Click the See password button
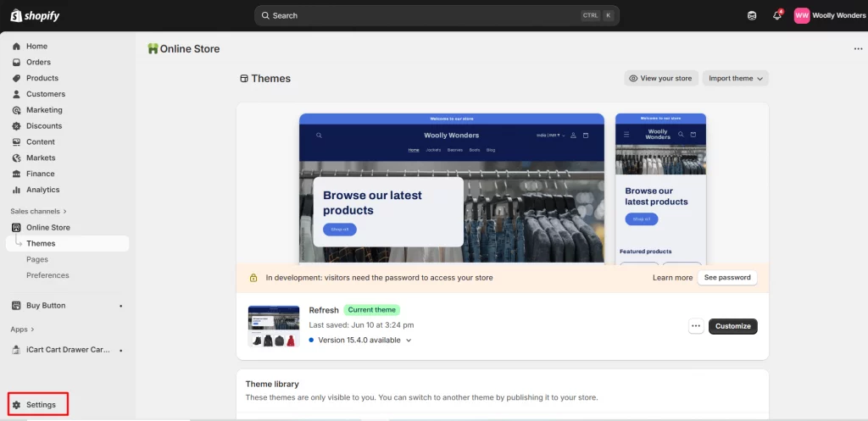This screenshot has height=421, width=868. coord(726,278)
